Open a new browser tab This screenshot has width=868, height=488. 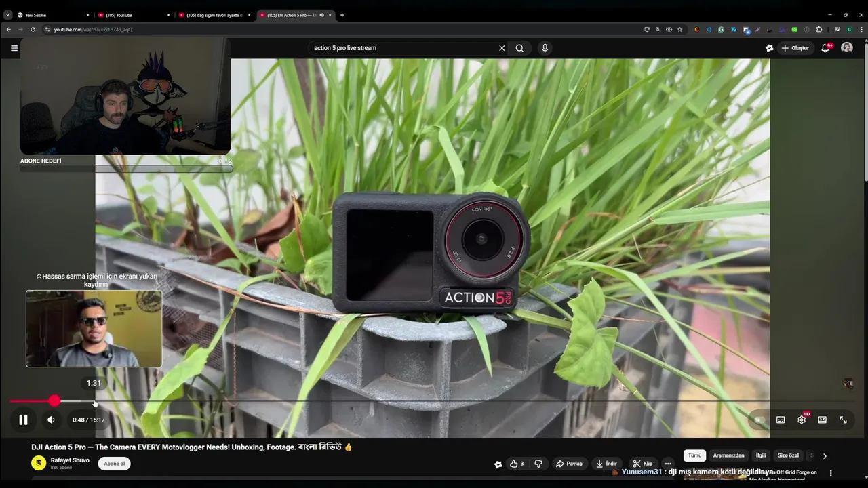pos(342,15)
